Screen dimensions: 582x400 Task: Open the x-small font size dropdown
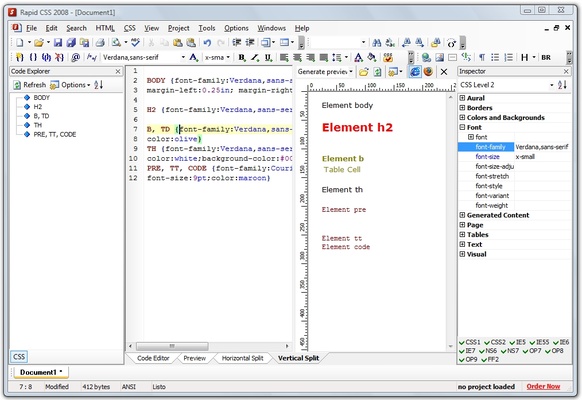[228, 57]
